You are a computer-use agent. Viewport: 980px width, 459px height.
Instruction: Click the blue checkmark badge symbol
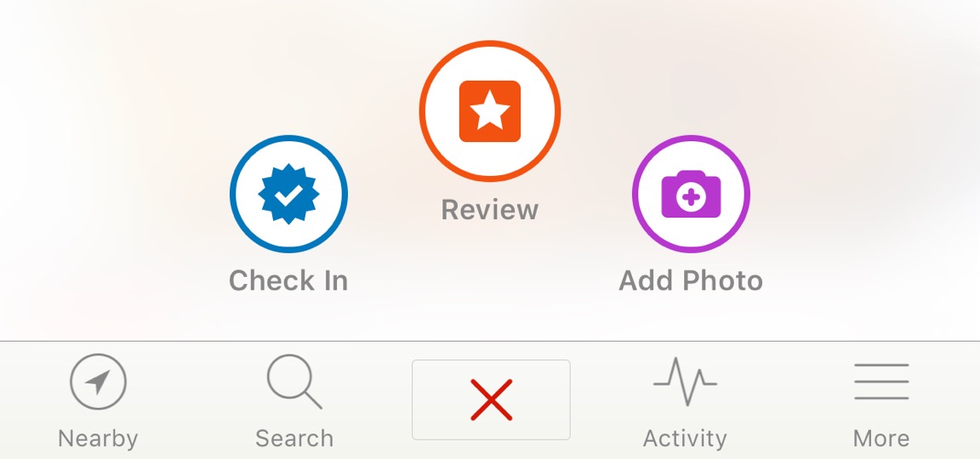(288, 194)
